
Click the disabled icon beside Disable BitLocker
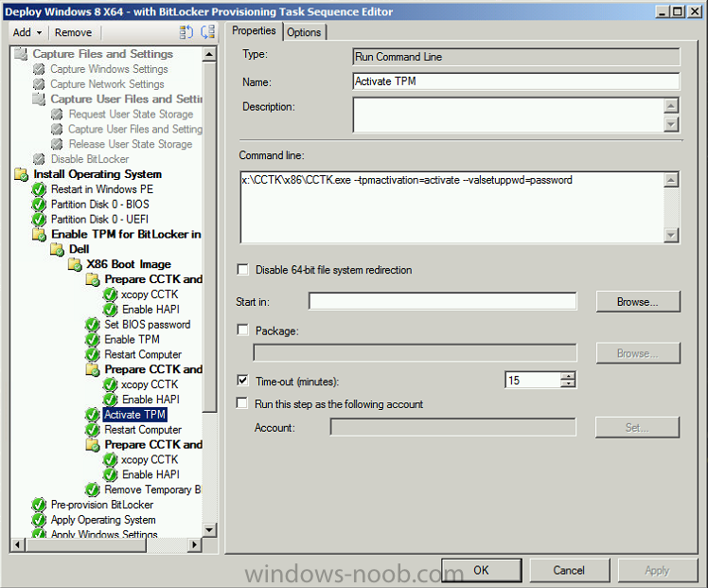[x=39, y=159]
